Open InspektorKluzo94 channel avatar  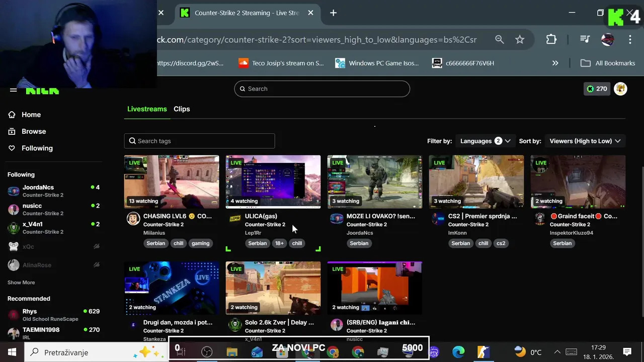pyautogui.click(x=540, y=218)
